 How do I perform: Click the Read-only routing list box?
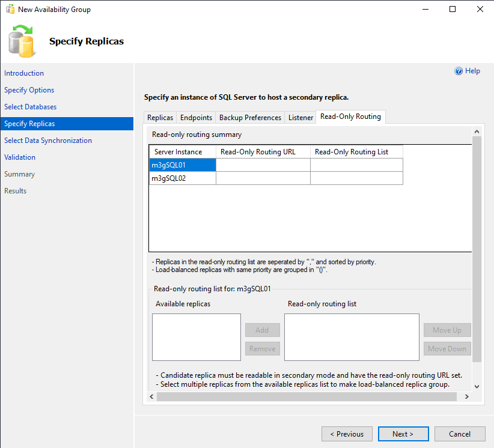tap(352, 337)
